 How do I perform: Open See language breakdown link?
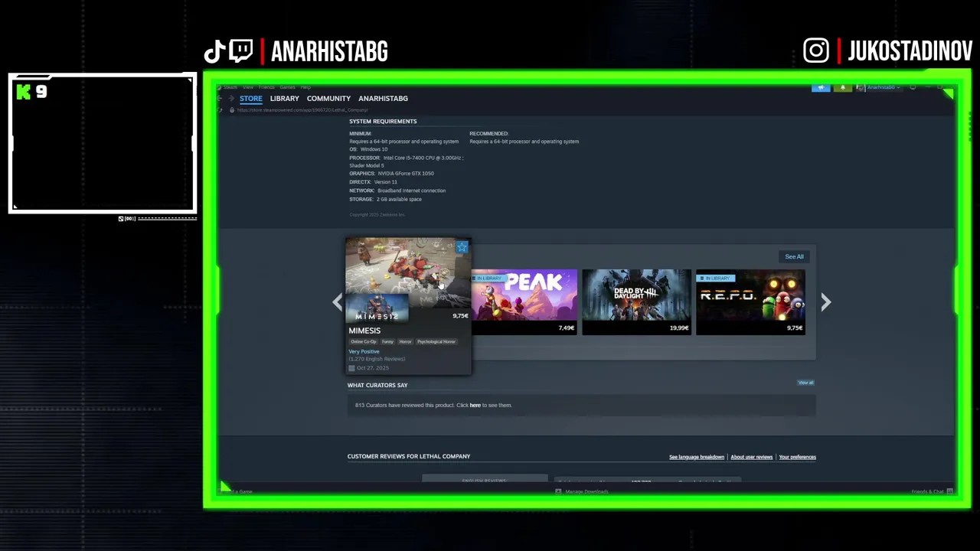[697, 457]
